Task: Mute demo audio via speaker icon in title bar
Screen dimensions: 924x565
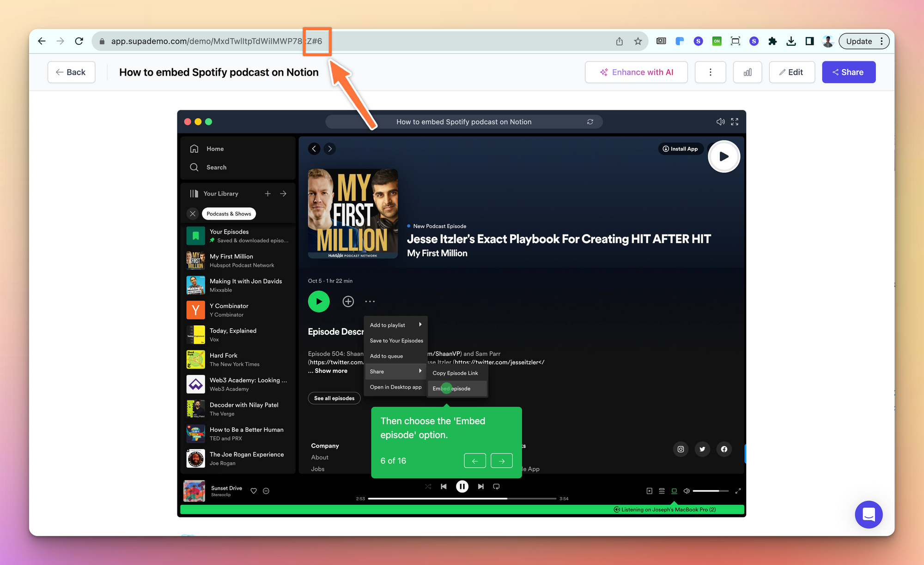Action: pos(720,122)
